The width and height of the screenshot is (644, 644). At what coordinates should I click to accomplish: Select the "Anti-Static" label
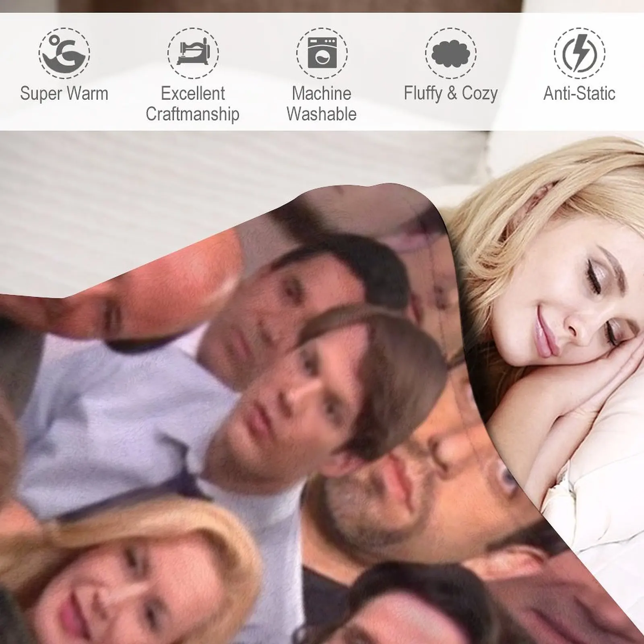click(580, 94)
